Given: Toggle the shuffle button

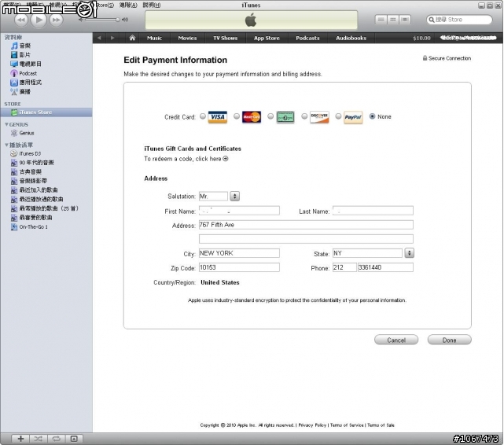Looking at the screenshot, I should (39, 439).
